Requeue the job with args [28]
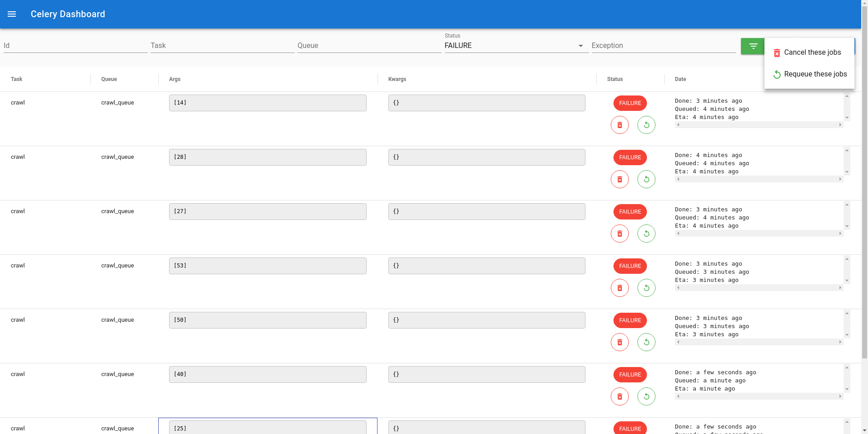Viewport: 868px width, 434px height. (x=646, y=179)
